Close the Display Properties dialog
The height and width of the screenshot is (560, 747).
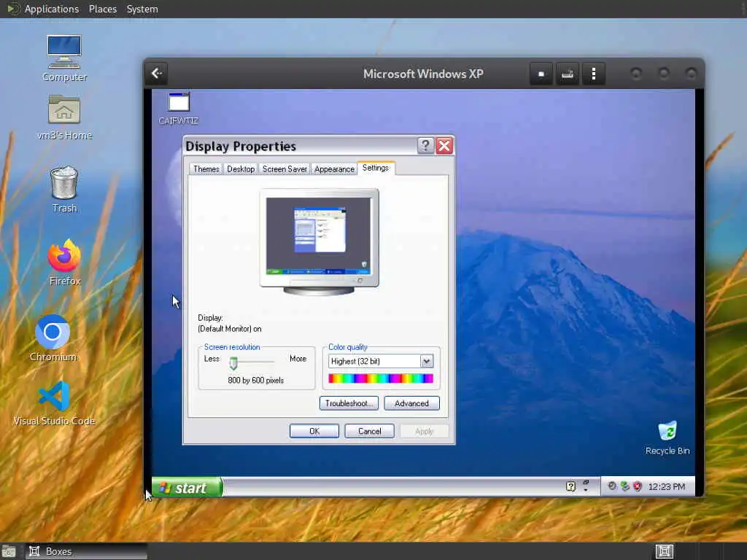(x=444, y=145)
